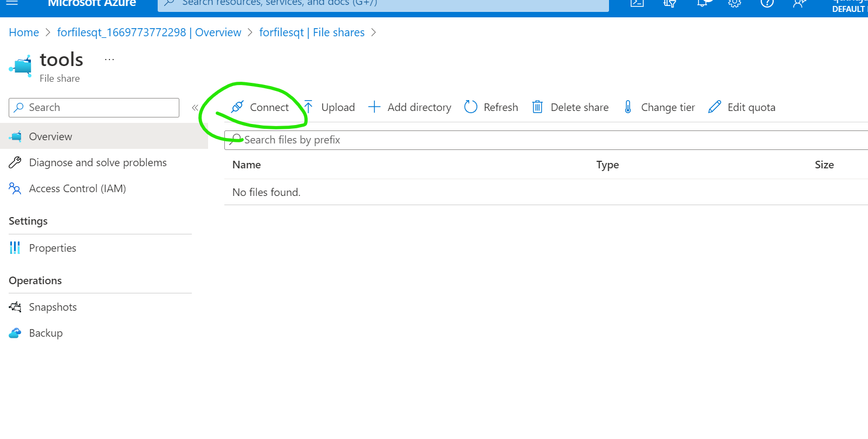
Task: Open Snapshots under Operations
Action: point(53,307)
